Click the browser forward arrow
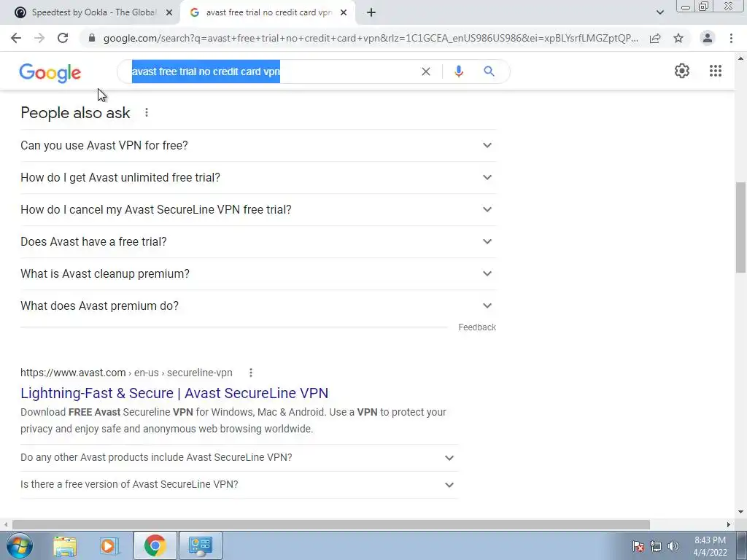 [39, 38]
